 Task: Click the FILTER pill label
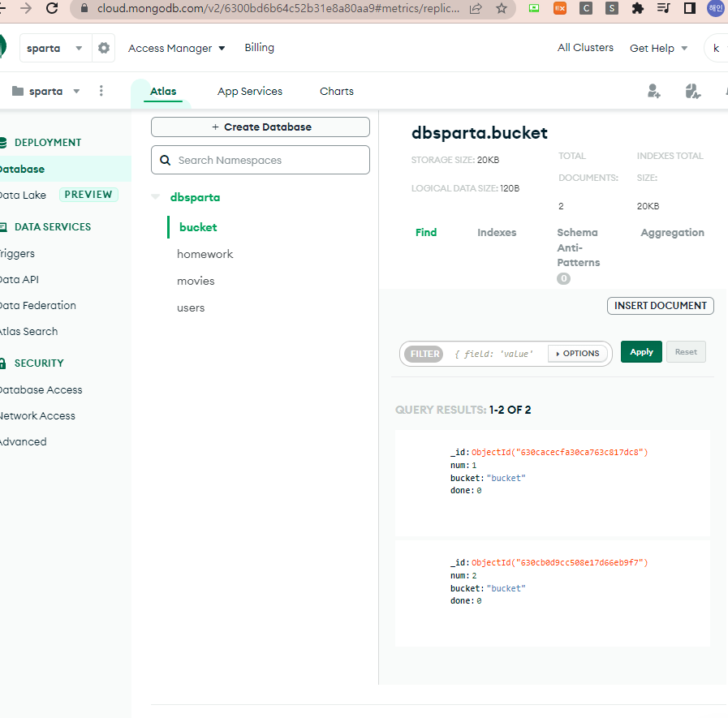point(424,354)
